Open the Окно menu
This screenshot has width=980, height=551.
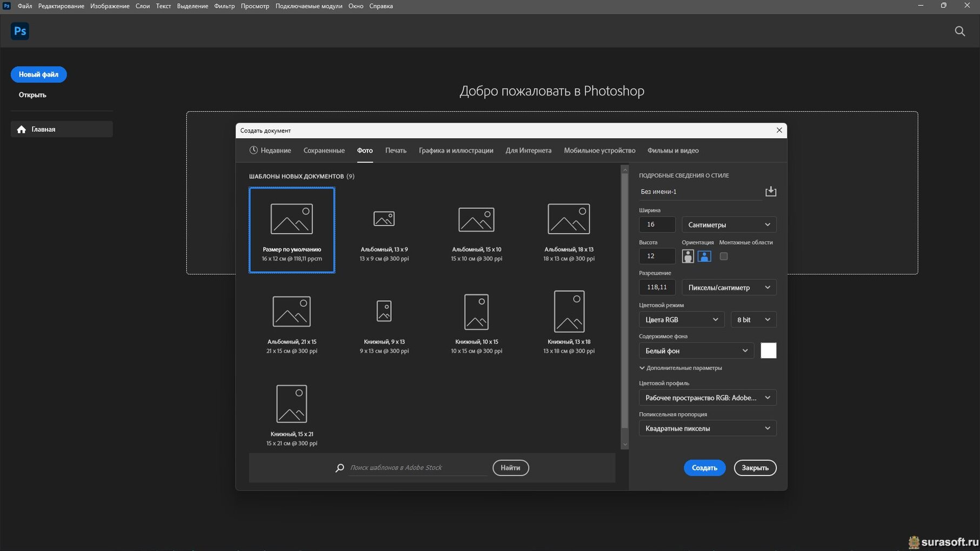pos(356,6)
